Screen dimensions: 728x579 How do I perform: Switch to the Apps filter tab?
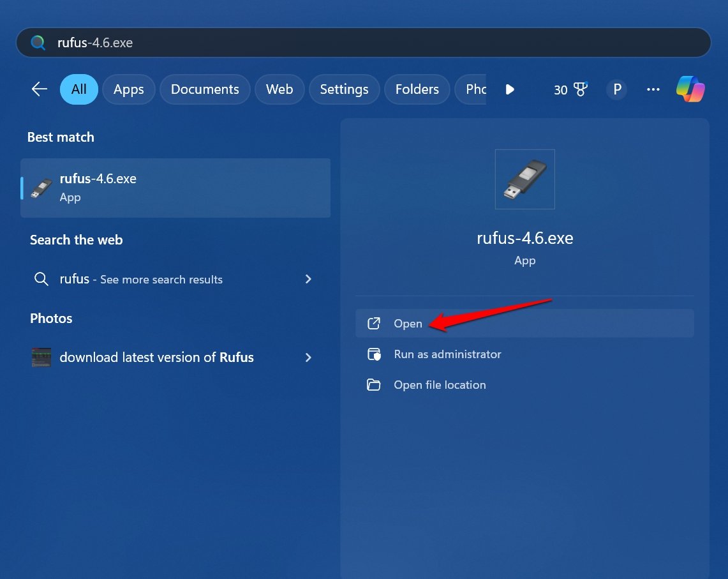[x=129, y=89]
